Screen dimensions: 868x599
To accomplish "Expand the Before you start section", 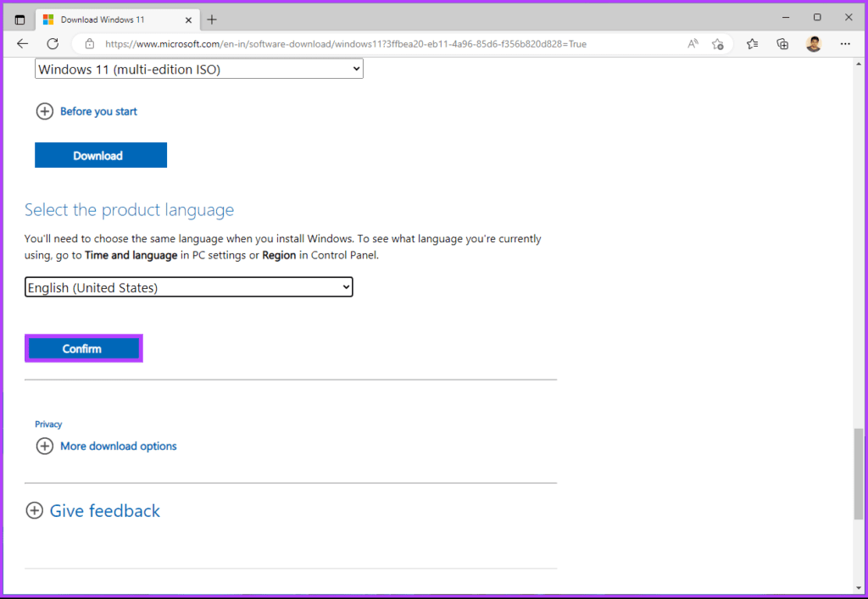I will coord(87,111).
